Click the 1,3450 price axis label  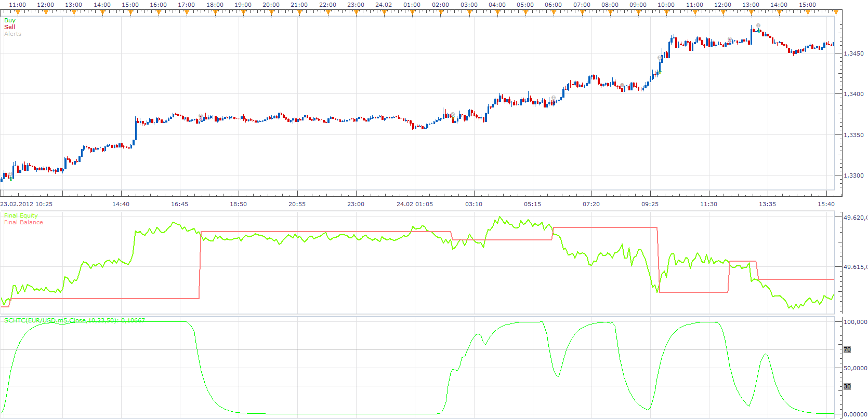(853, 53)
